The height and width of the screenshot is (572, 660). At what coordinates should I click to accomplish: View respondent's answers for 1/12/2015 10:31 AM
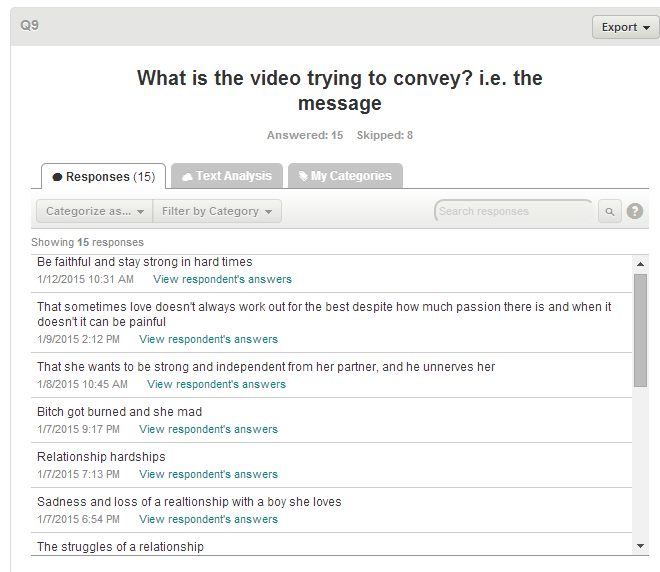click(222, 279)
